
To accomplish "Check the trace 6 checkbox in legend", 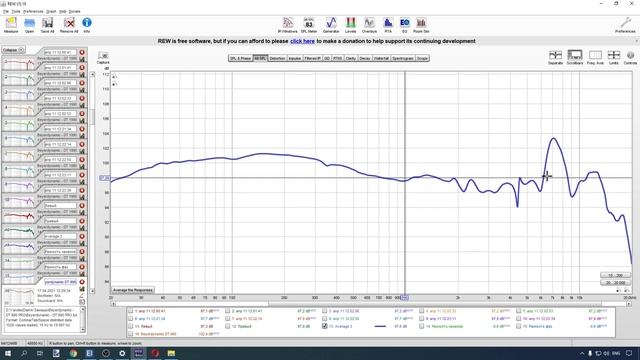I will click(x=131, y=319).
